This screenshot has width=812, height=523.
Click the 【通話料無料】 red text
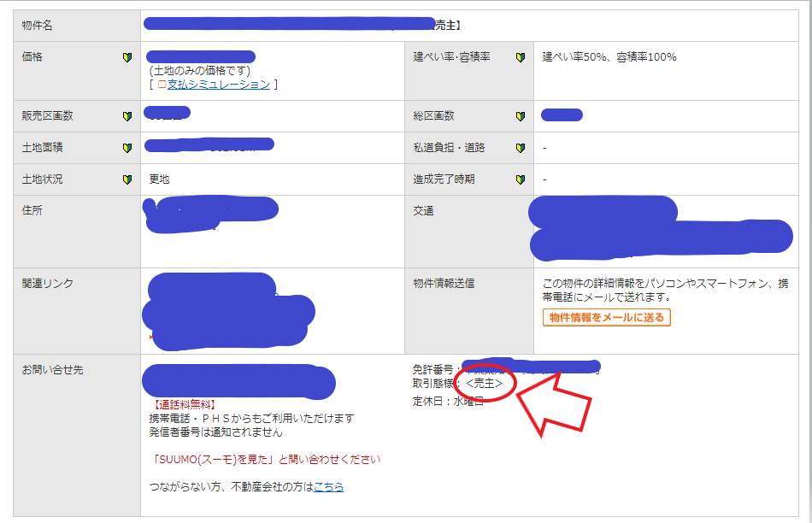pyautogui.click(x=184, y=404)
